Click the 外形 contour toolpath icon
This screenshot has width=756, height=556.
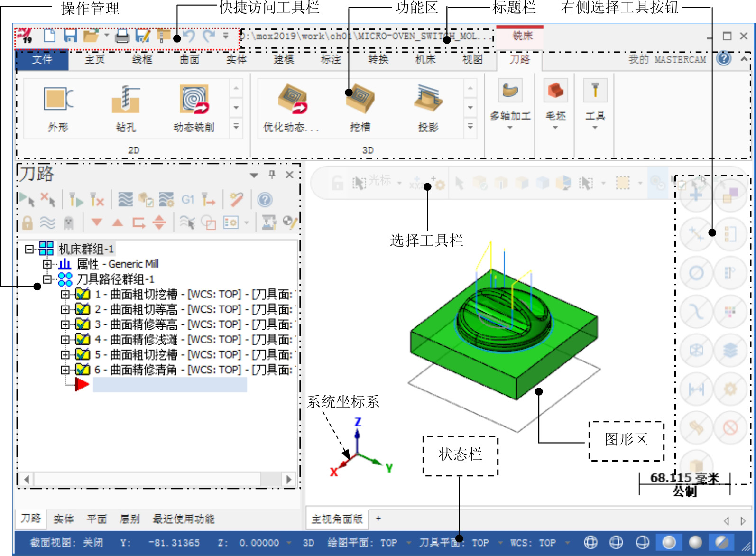tap(58, 100)
